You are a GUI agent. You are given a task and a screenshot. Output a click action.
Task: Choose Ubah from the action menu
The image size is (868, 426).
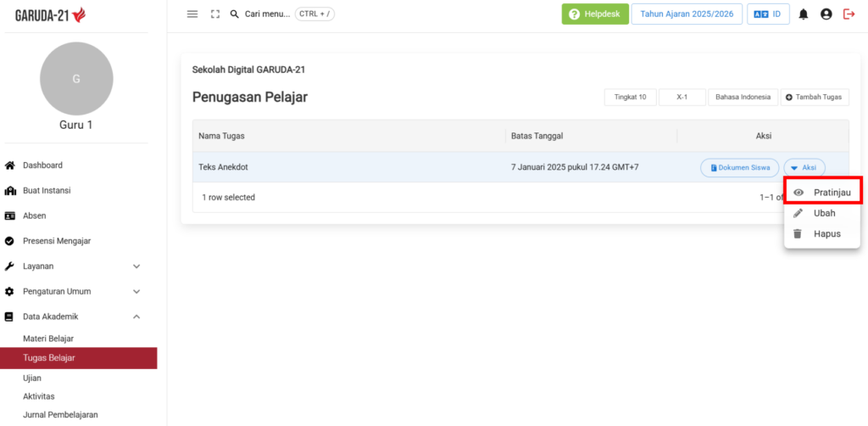coord(822,213)
